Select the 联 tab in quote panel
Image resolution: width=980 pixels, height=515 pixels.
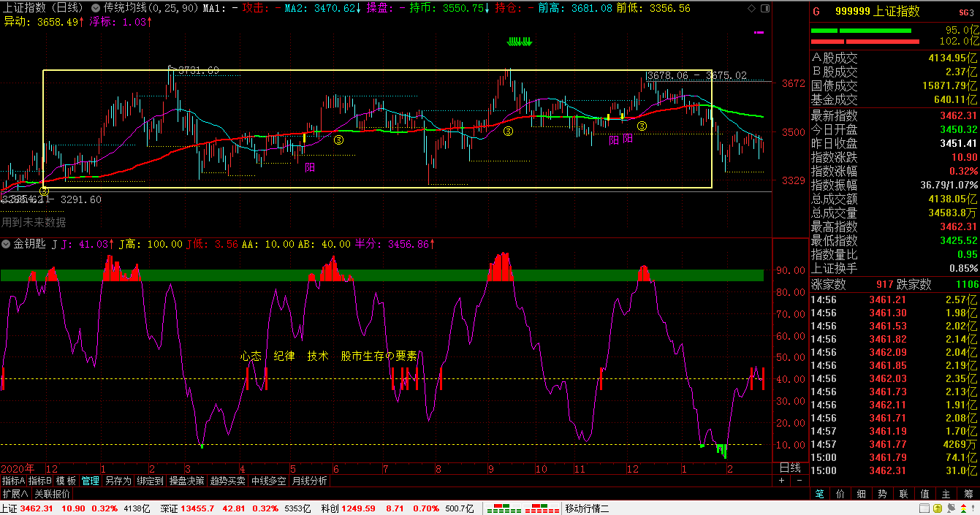tap(905, 495)
